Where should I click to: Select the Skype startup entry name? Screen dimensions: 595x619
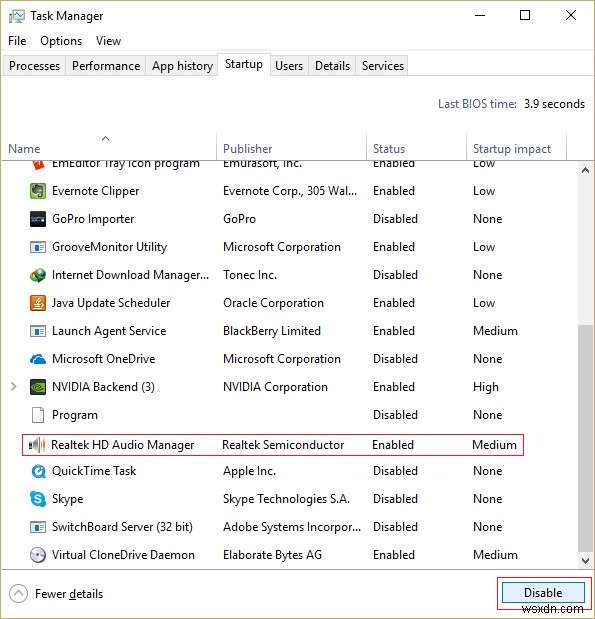click(68, 499)
